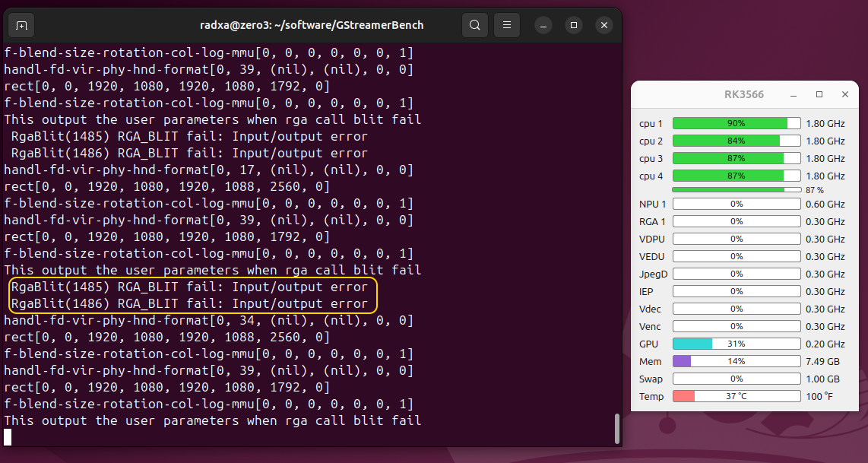Click the cpu 4 usage bar
This screenshot has width=868, height=463.
coord(737,176)
